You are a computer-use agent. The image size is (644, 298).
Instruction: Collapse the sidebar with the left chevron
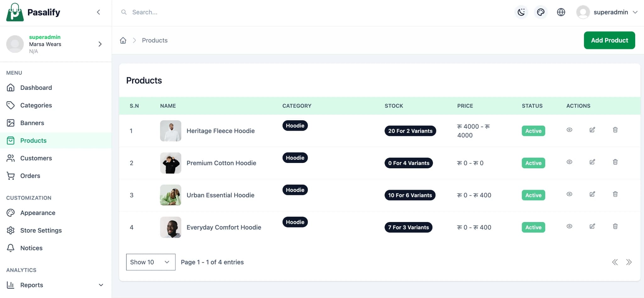[98, 12]
